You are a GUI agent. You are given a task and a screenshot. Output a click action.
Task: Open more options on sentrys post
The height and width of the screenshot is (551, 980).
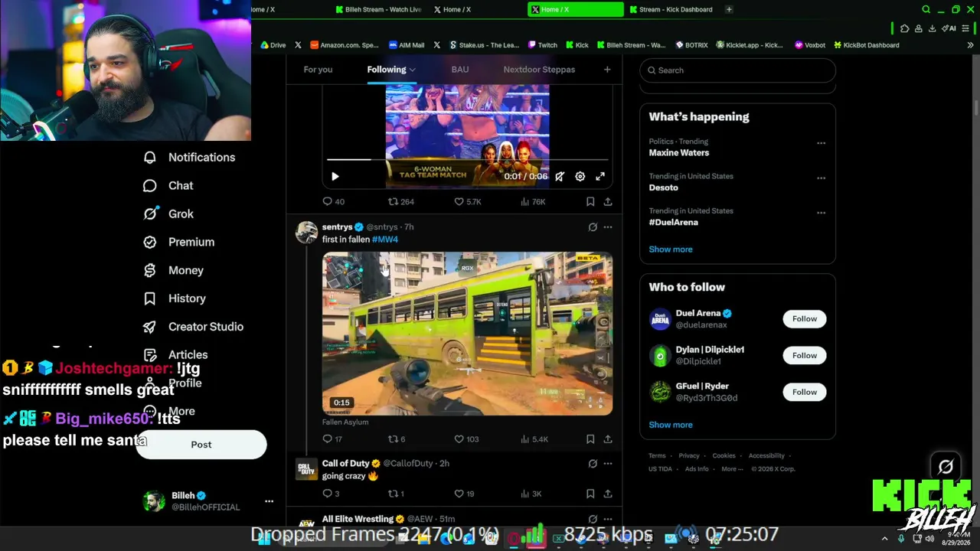pyautogui.click(x=608, y=227)
